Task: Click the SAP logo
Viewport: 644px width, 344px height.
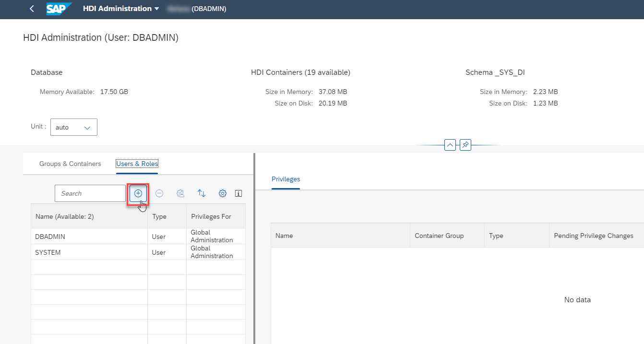Action: (x=59, y=9)
